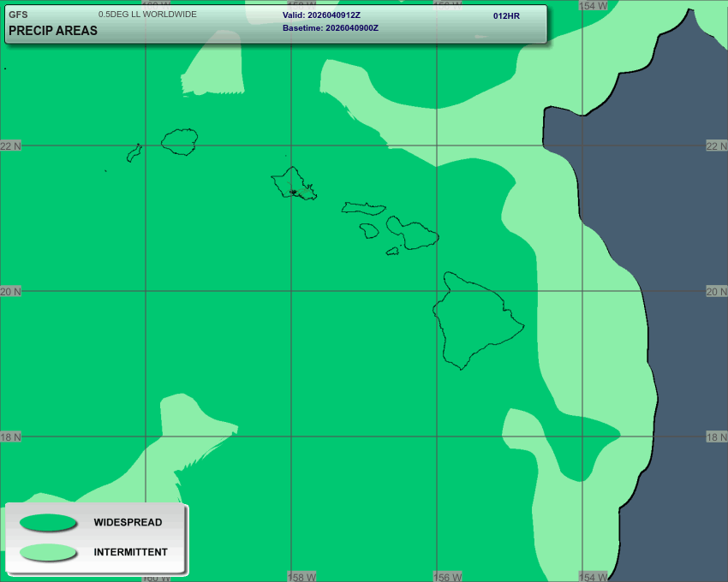Click the Intermittent light green legend swatch
The width and height of the screenshot is (728, 582).
(48, 552)
